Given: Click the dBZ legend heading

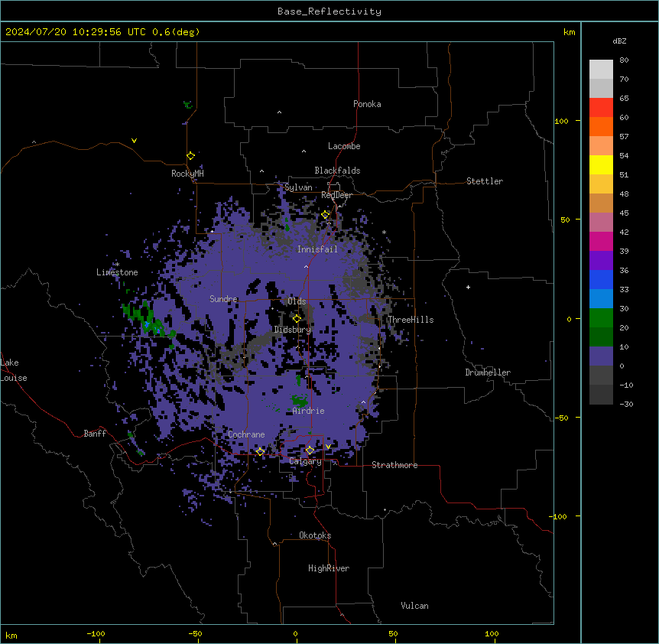Looking at the screenshot, I should (619, 41).
